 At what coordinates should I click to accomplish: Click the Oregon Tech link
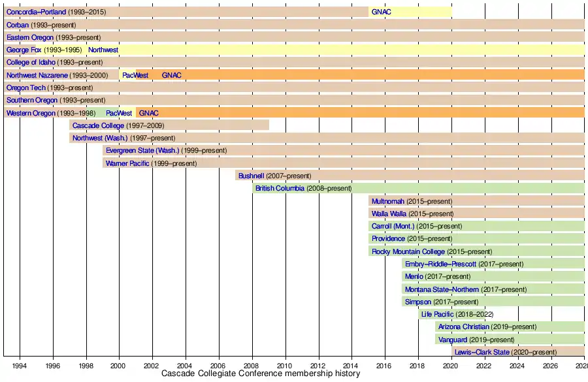(x=26, y=88)
